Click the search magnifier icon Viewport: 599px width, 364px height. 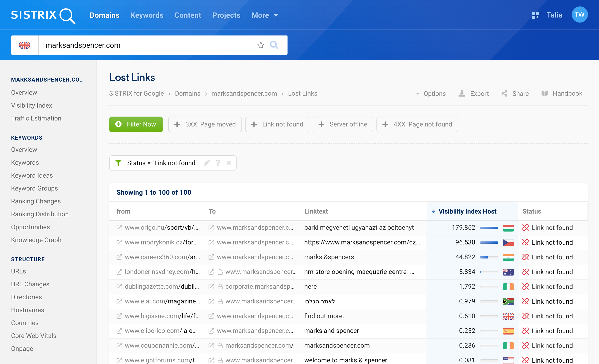pos(274,45)
